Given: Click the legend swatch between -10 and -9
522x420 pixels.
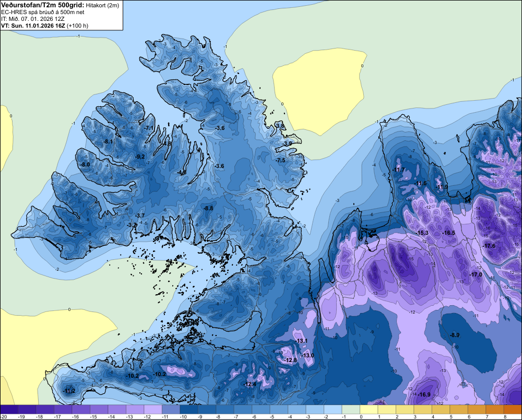Looking at the screenshot, I should click(189, 410).
